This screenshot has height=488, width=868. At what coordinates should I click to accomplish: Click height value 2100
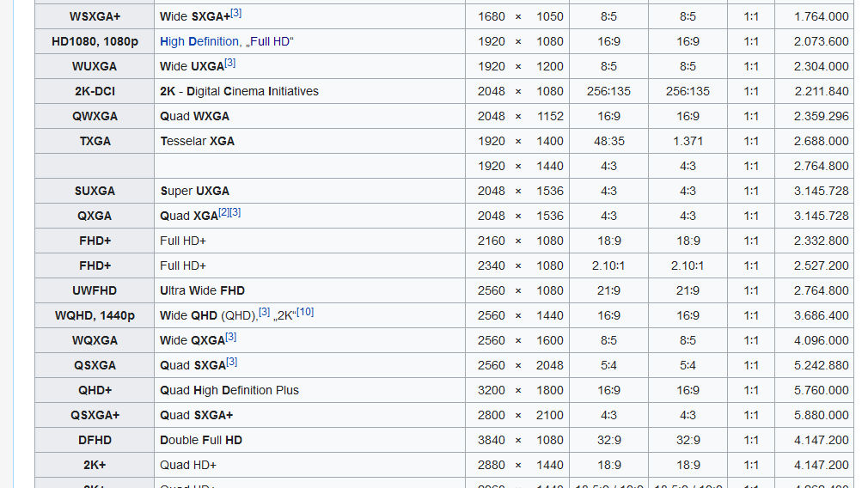[x=550, y=415]
